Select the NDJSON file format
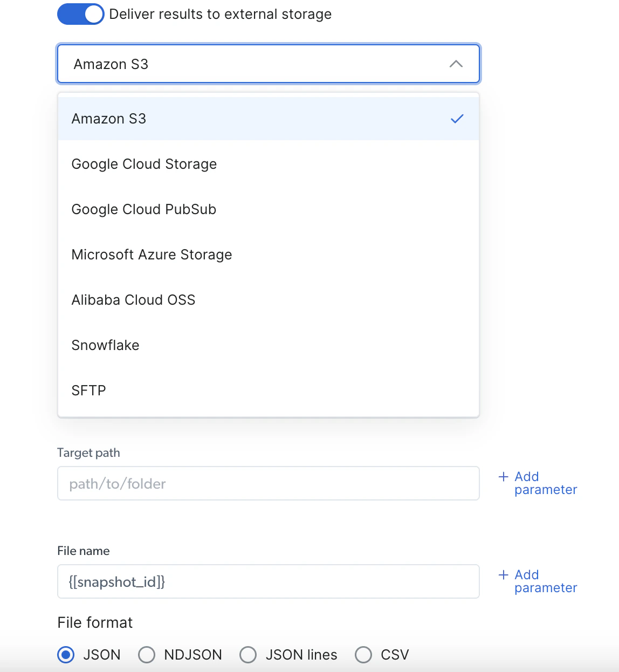This screenshot has height=672, width=619. (x=146, y=655)
